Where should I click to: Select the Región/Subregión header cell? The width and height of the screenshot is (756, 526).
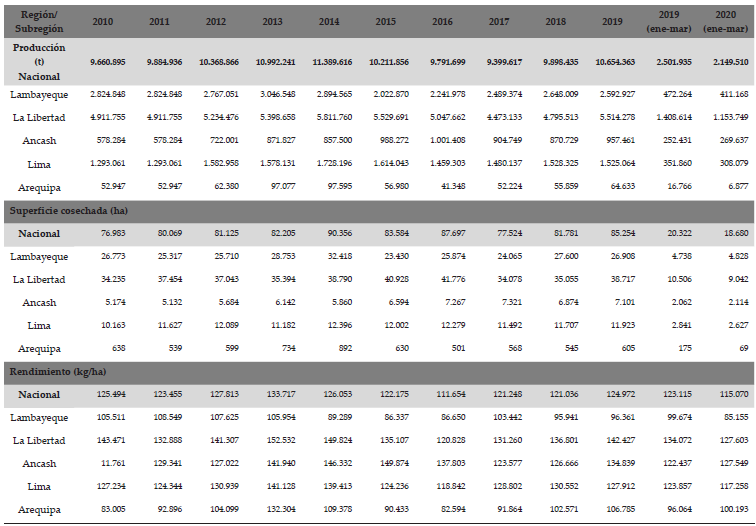point(37,21)
